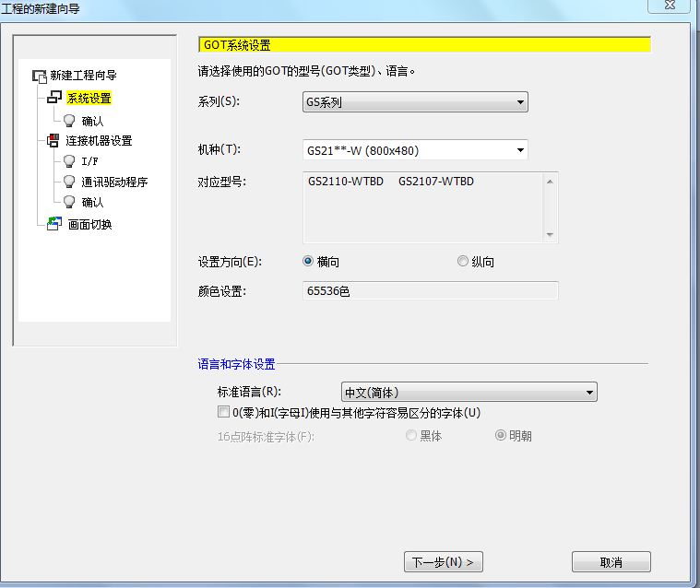This screenshot has height=588, width=700.
Task: Click the 连接机器设置 device icon
Action: click(x=53, y=141)
